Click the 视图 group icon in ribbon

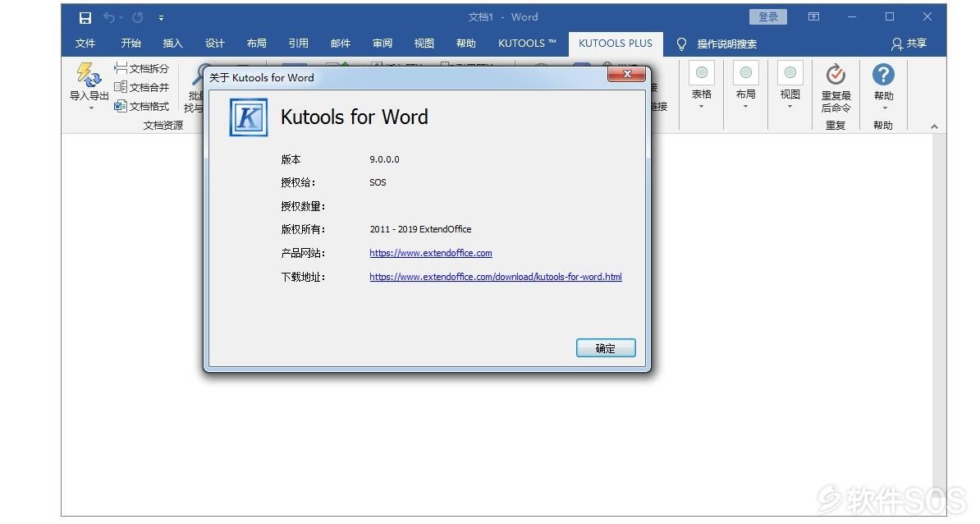790,72
